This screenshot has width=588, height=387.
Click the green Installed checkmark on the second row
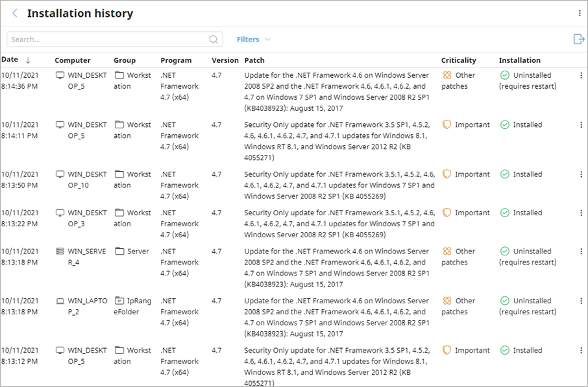point(506,124)
